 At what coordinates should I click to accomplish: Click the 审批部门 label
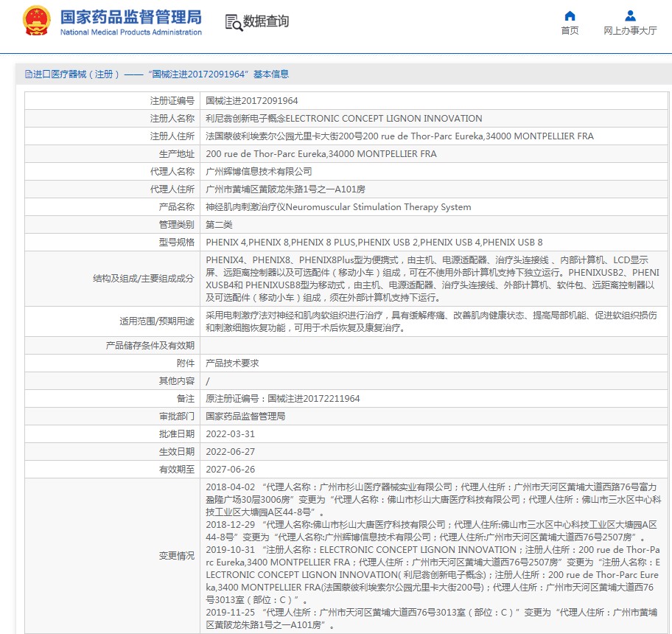click(177, 417)
